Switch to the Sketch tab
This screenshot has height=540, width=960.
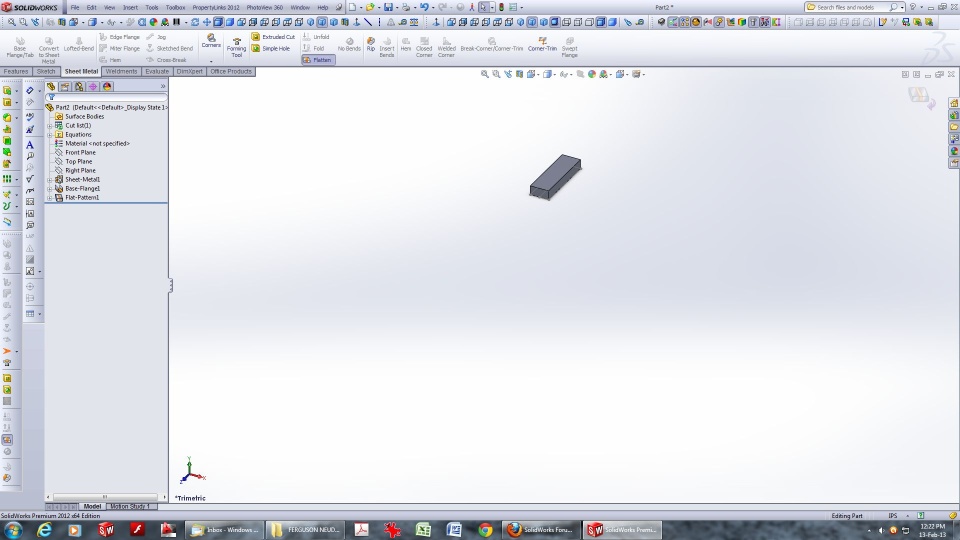(x=46, y=72)
